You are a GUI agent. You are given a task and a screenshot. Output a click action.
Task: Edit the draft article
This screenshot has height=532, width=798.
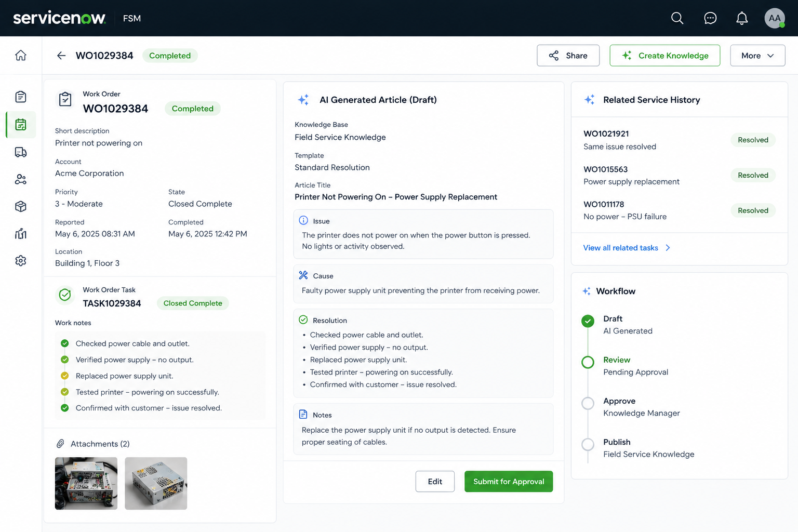coord(435,482)
